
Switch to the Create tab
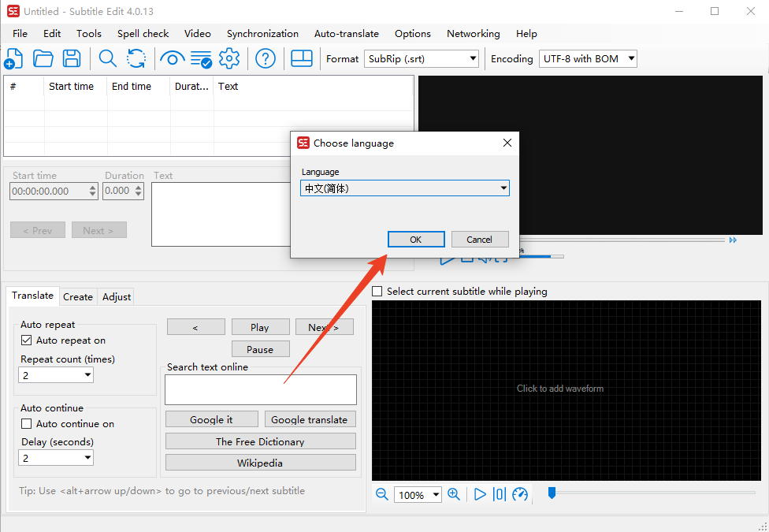tap(78, 297)
